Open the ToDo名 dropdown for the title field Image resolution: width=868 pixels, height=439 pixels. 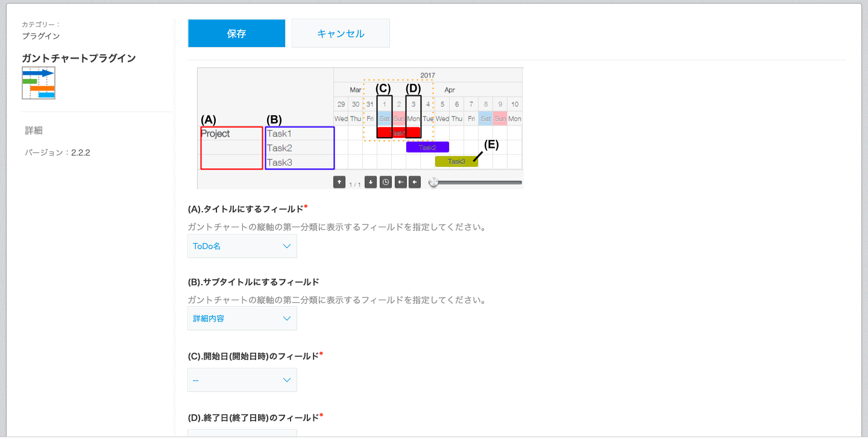pos(242,245)
